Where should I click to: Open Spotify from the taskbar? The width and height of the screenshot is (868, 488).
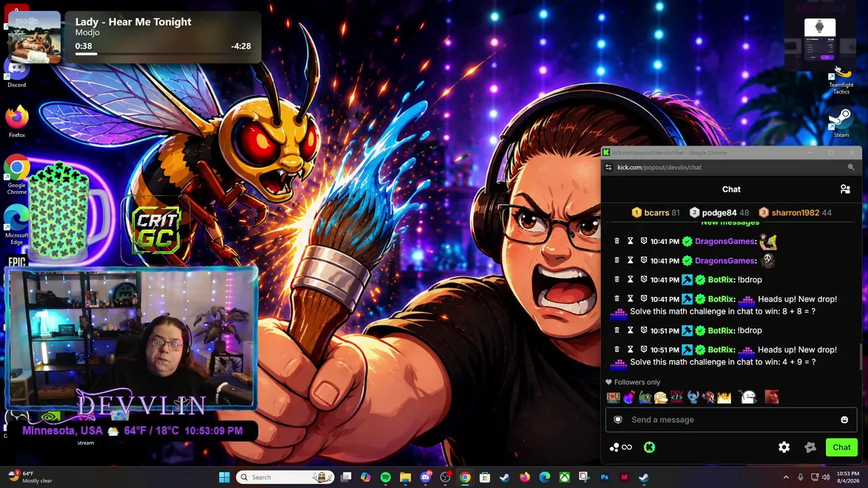point(385,477)
